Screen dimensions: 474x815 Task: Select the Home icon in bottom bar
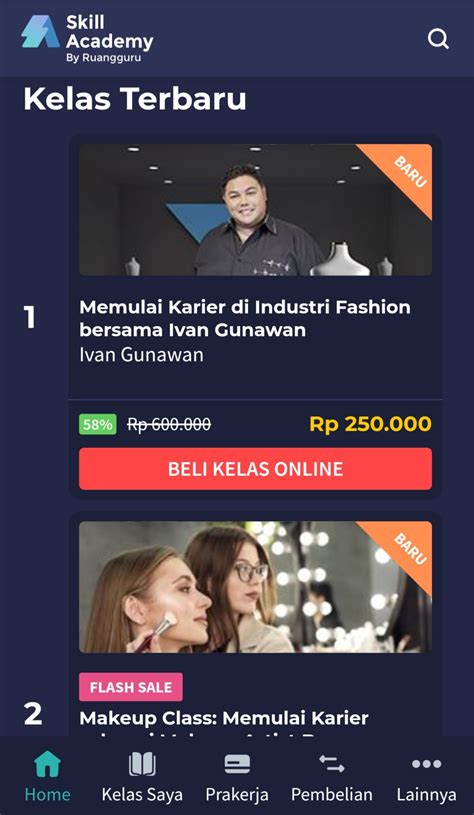[47, 764]
